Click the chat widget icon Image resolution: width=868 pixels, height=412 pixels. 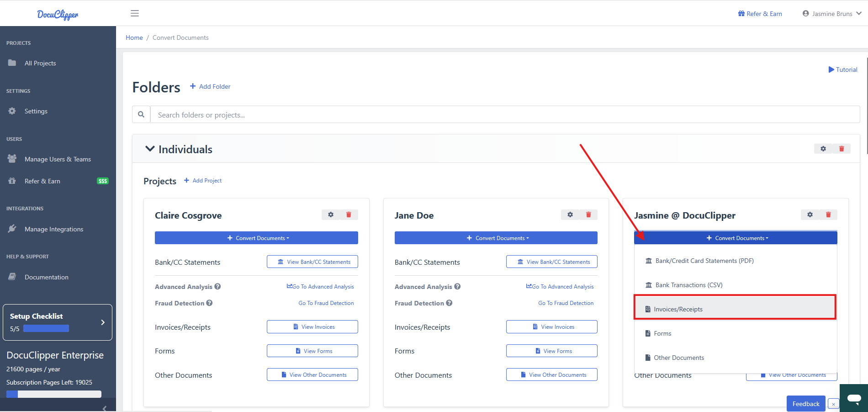(x=854, y=398)
